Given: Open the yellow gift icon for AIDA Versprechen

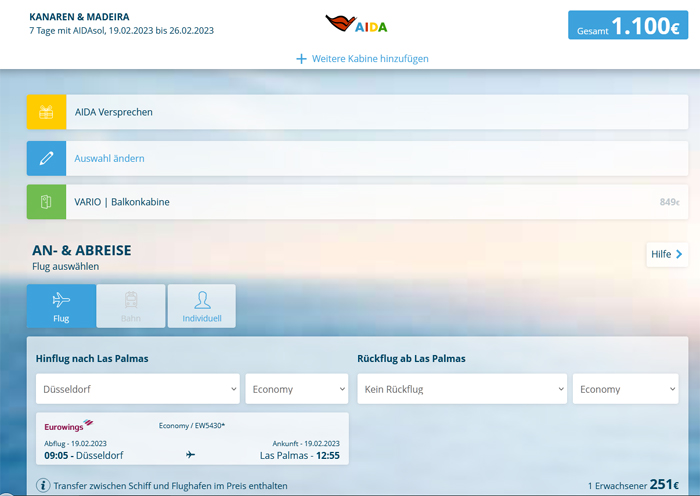Looking at the screenshot, I should 46,112.
